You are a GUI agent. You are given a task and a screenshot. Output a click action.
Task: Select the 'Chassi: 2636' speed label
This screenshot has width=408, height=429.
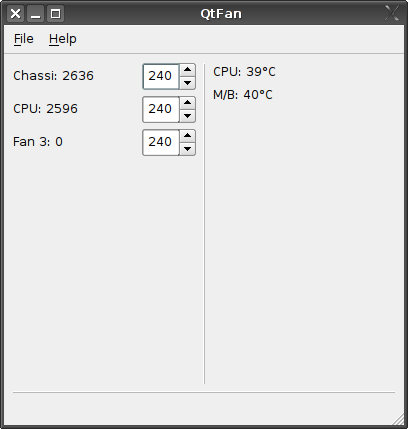(x=53, y=76)
